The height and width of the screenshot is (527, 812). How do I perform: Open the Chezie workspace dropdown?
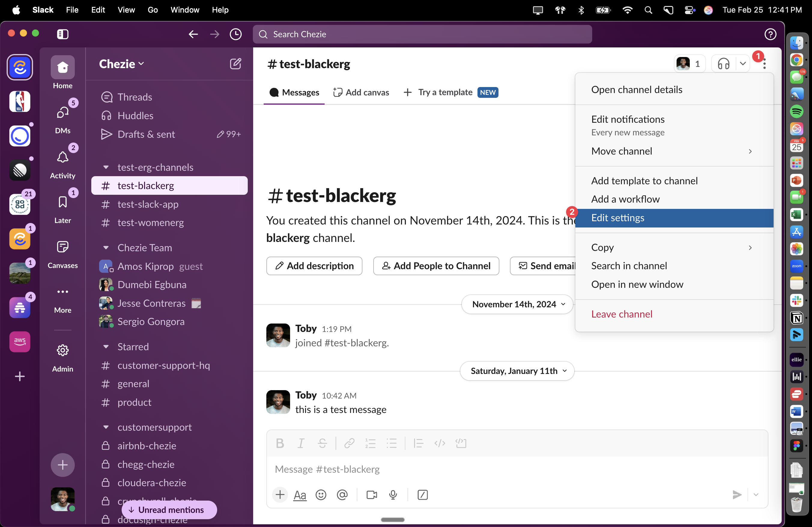121,64
